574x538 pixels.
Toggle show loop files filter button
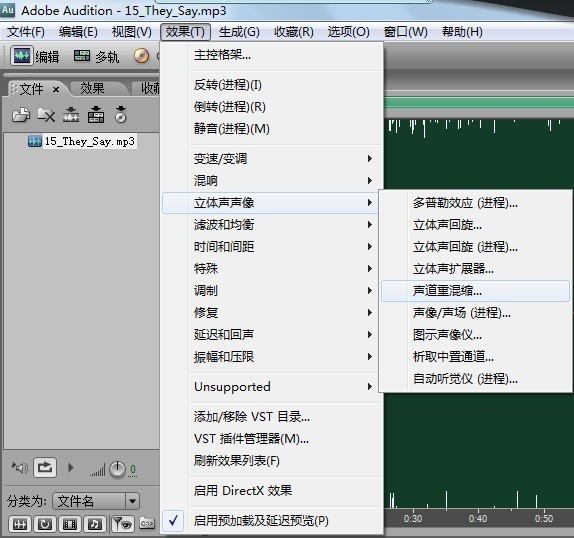point(45,524)
